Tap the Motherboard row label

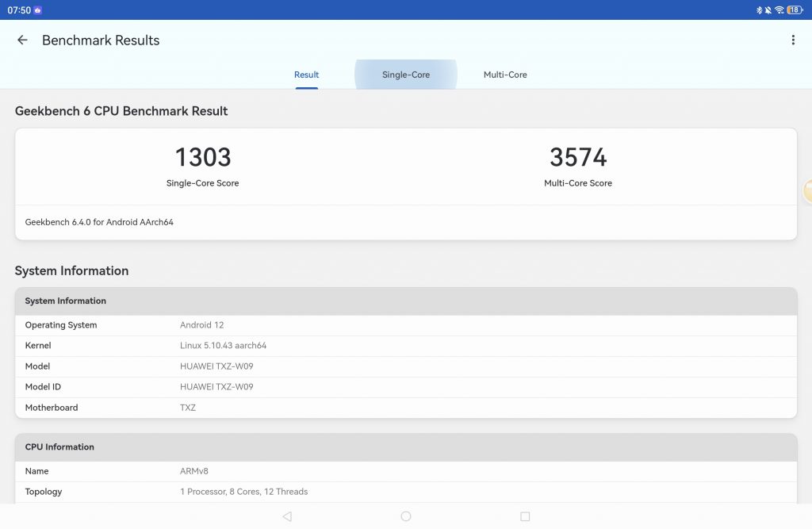coord(52,407)
